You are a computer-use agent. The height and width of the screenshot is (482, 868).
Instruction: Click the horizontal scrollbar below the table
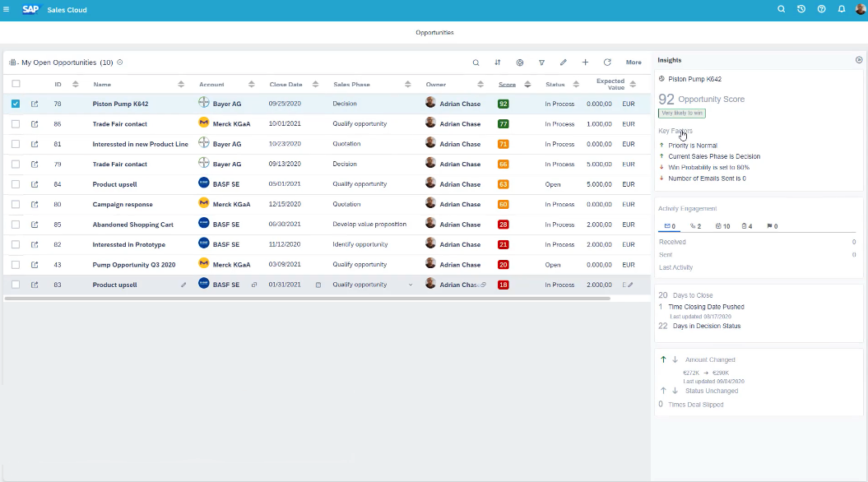[x=307, y=299]
